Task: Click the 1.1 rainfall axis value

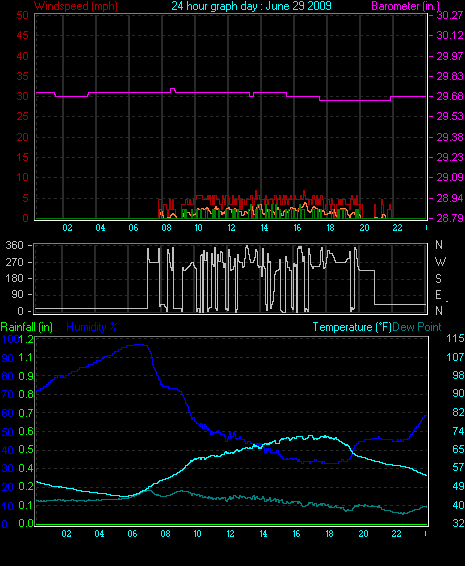Action: coord(25,358)
